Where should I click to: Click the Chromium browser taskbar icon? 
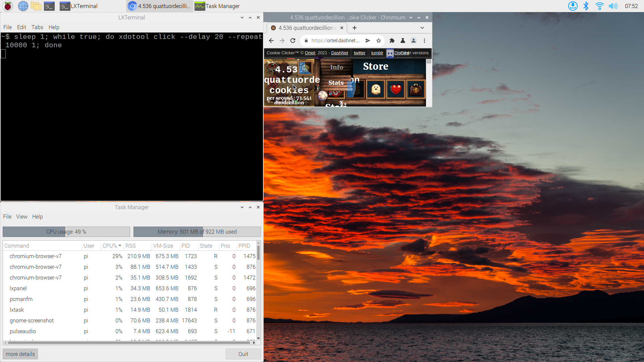point(132,6)
